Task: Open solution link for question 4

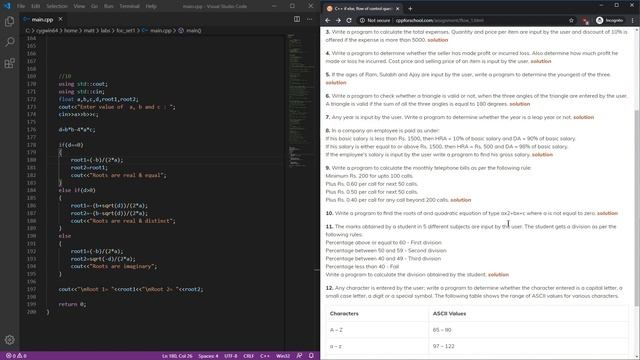Action: pyautogui.click(x=541, y=61)
